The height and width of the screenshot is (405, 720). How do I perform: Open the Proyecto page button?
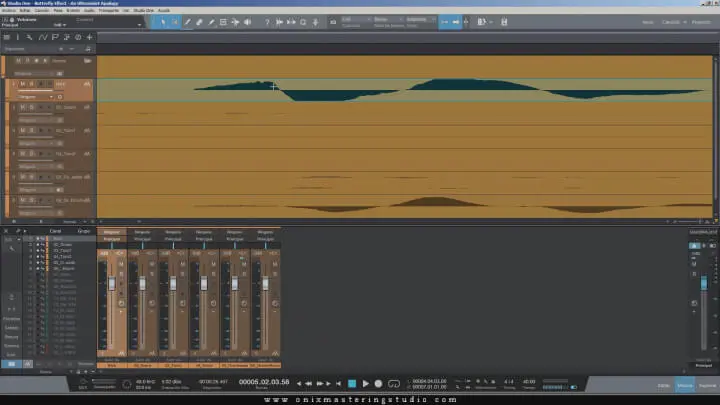pyautogui.click(x=701, y=22)
